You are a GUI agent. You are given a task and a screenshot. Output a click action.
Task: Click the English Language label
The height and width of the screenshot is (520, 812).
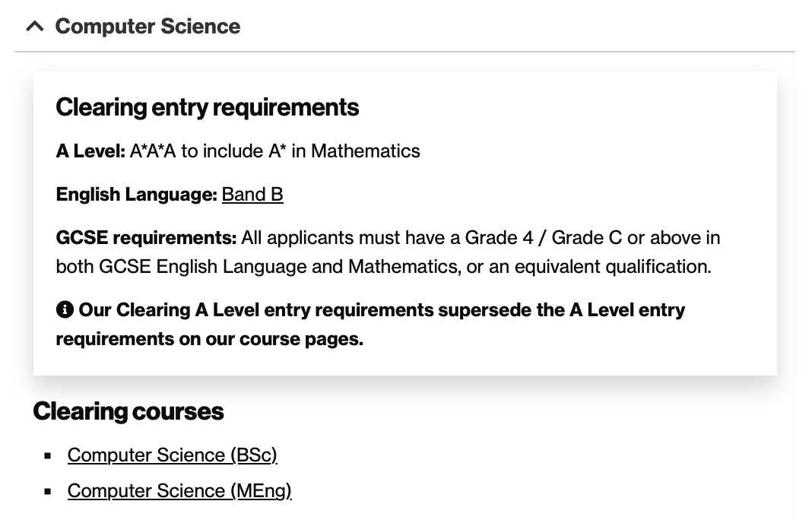(137, 194)
